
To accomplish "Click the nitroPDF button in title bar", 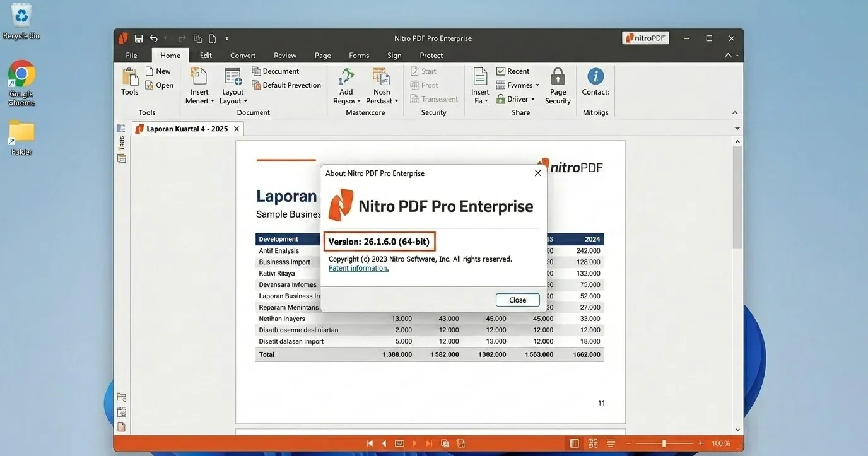I will 645,38.
